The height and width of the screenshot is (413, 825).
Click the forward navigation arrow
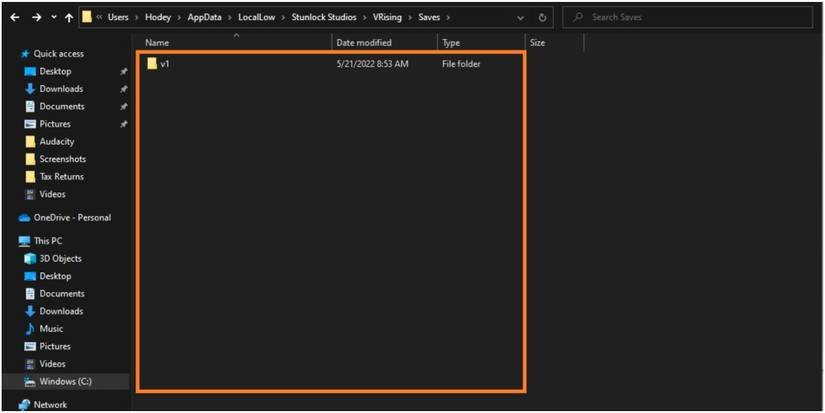[x=36, y=17]
